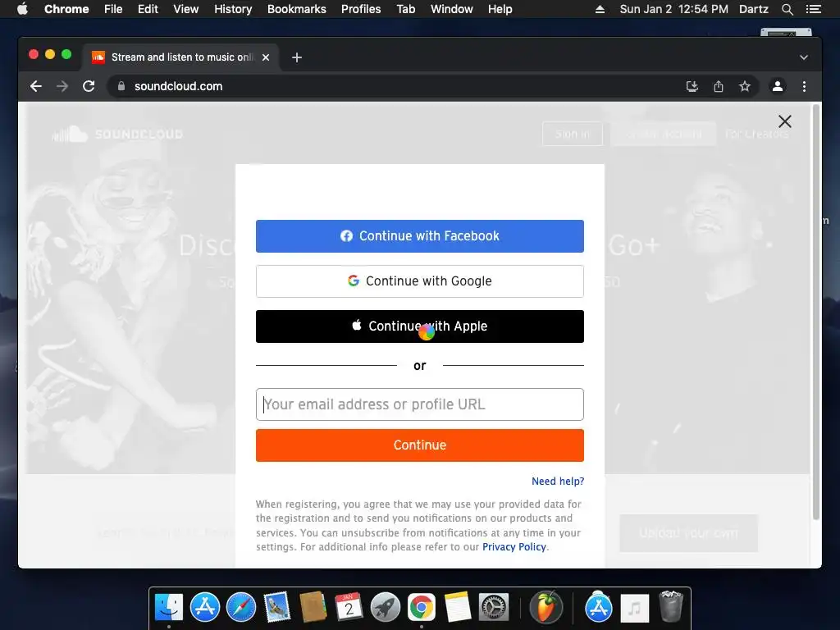Screen dimensions: 840x630
Task: Open the Need help? link
Action: (558, 481)
